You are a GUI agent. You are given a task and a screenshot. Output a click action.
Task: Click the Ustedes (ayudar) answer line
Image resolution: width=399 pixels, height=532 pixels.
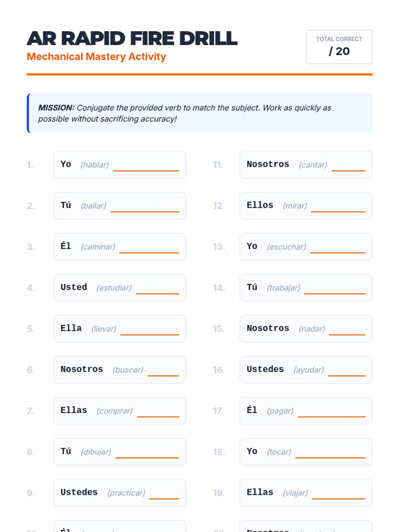point(346,371)
